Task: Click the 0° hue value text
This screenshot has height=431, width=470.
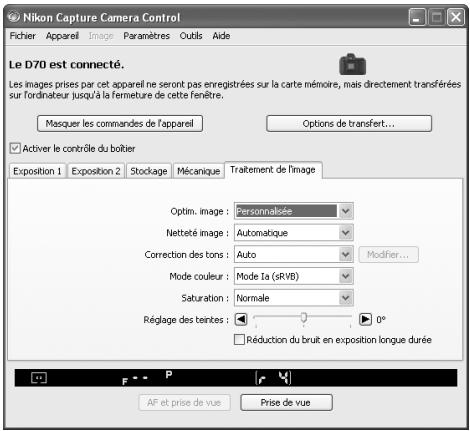Action: coord(381,320)
